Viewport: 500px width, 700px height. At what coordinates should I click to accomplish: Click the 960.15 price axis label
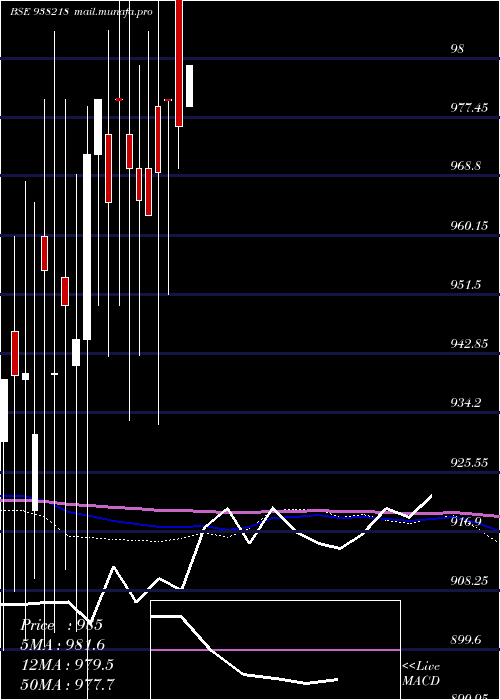[469, 225]
